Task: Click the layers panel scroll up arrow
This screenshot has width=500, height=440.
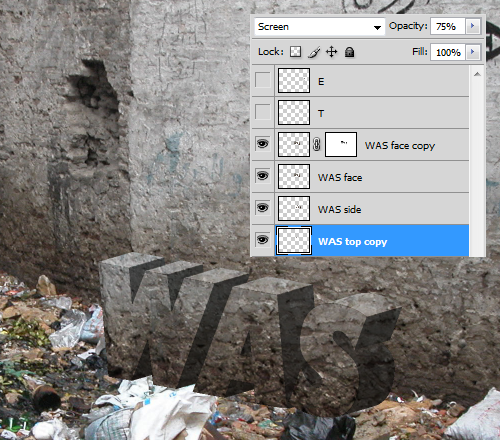Action: [477, 74]
